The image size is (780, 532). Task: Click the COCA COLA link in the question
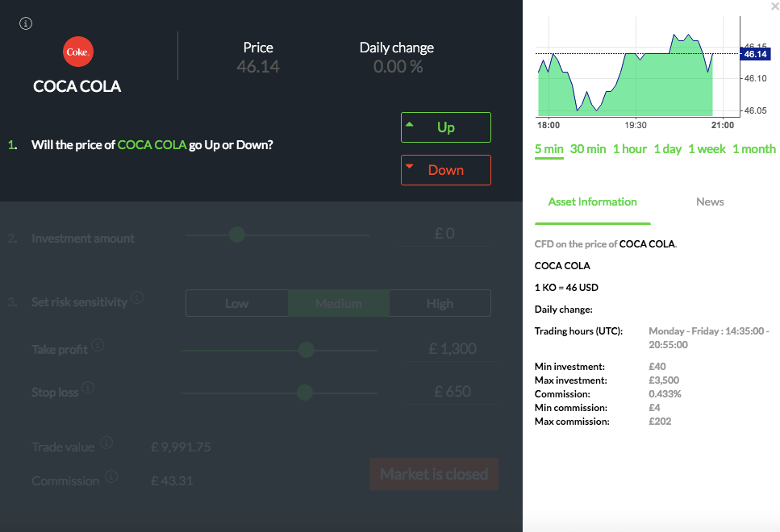pyautogui.click(x=152, y=145)
